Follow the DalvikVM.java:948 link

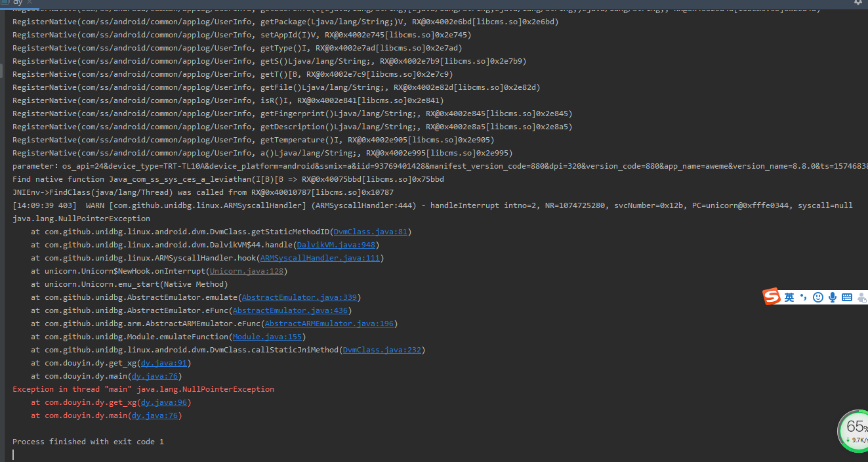pos(336,245)
